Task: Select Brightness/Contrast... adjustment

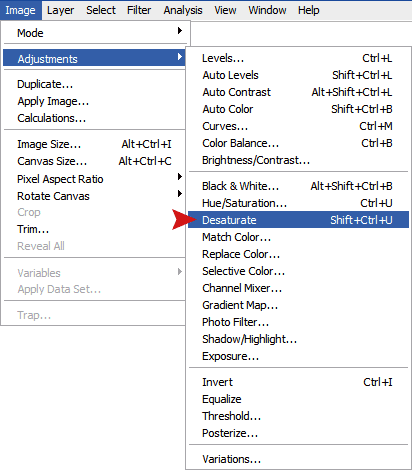Action: (298, 160)
